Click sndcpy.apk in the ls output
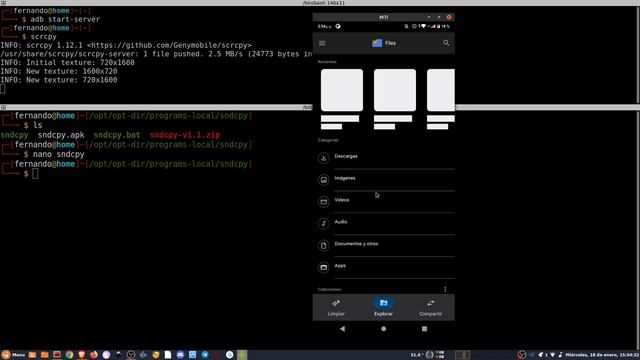 [61, 135]
